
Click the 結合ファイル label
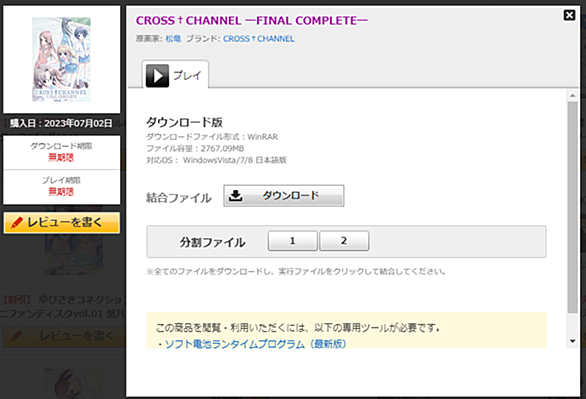click(179, 197)
